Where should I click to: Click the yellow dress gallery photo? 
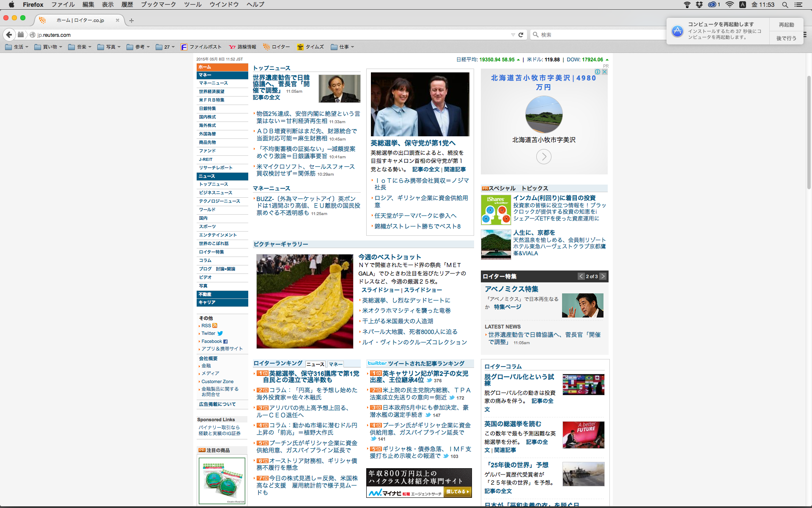(x=304, y=301)
